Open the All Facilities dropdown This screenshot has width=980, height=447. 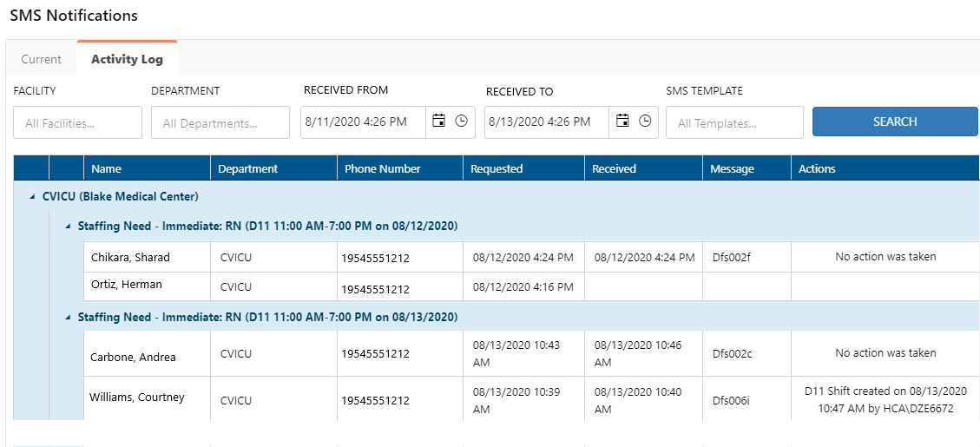point(77,123)
